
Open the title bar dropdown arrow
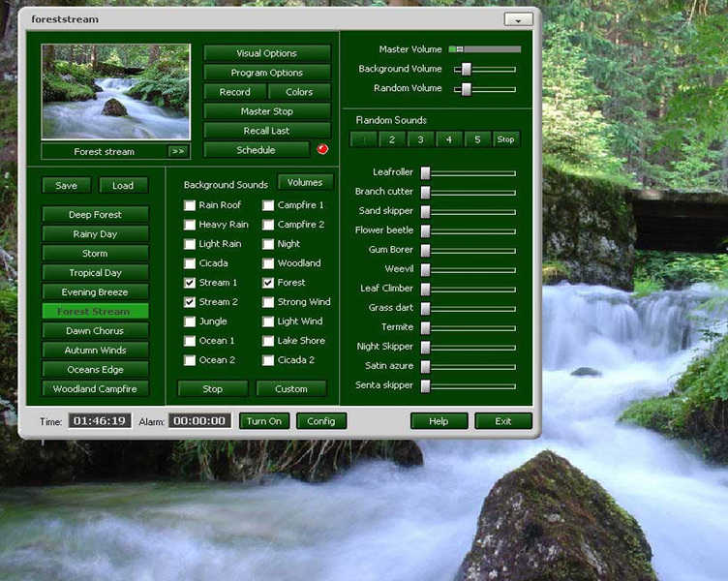pyautogui.click(x=518, y=19)
